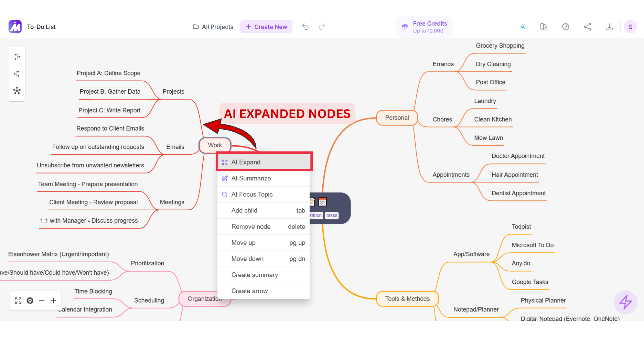The height and width of the screenshot is (351, 644).
Task: Select the Scheduling branch node
Action: pos(149,300)
